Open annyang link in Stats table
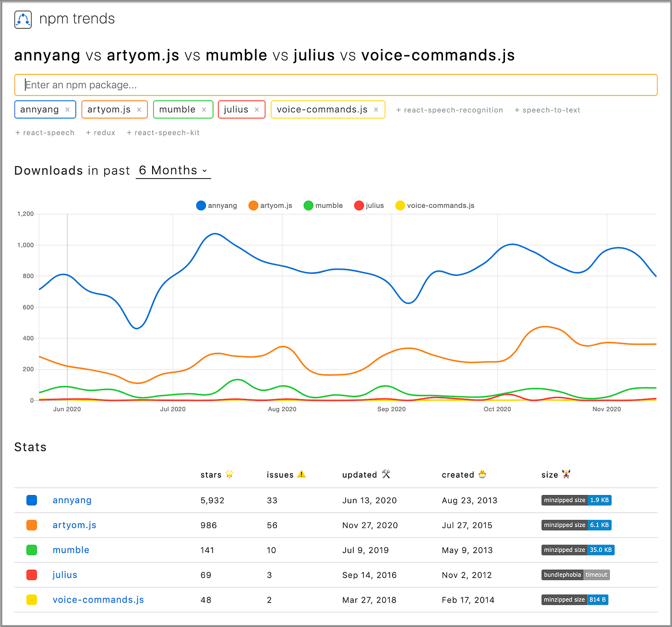Screen dimensions: 672x627 (72, 500)
